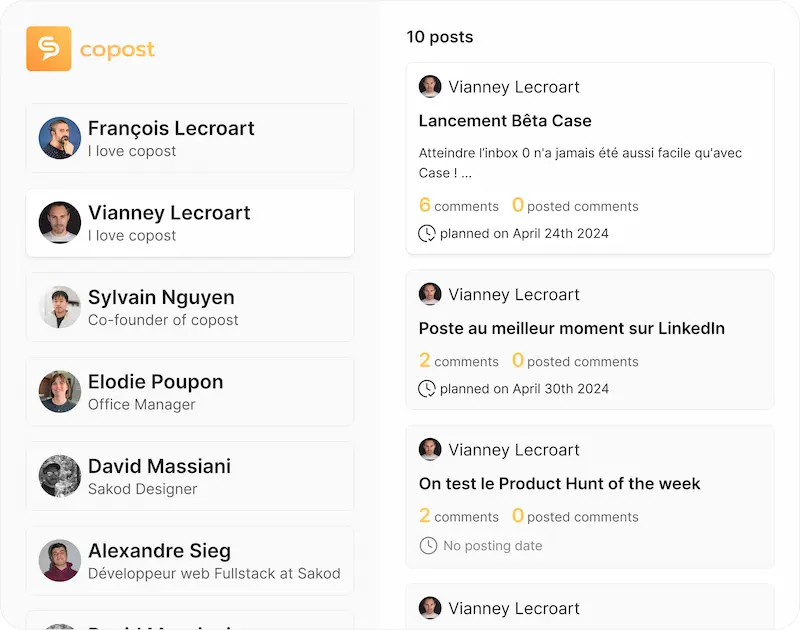Open David Massiani's profile photo
Viewport: 800px width, 630px height.
coord(59,476)
